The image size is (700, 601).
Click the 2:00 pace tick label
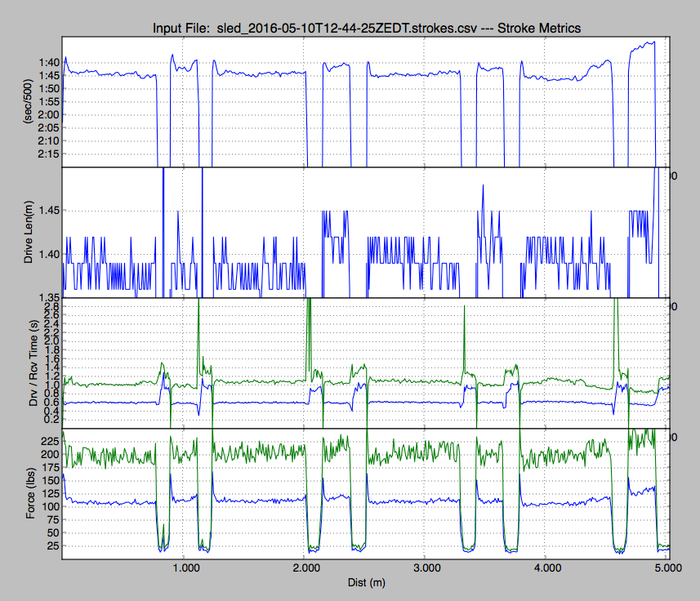(48, 114)
